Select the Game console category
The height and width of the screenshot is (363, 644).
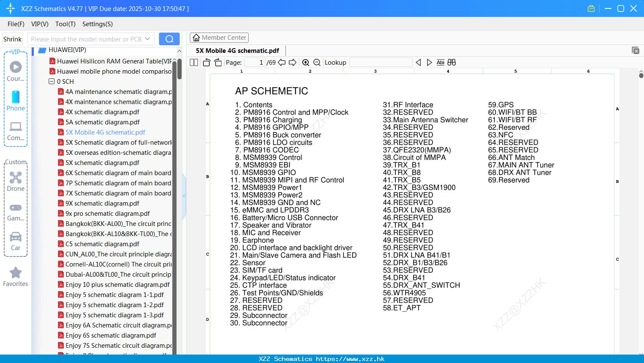[16, 212]
